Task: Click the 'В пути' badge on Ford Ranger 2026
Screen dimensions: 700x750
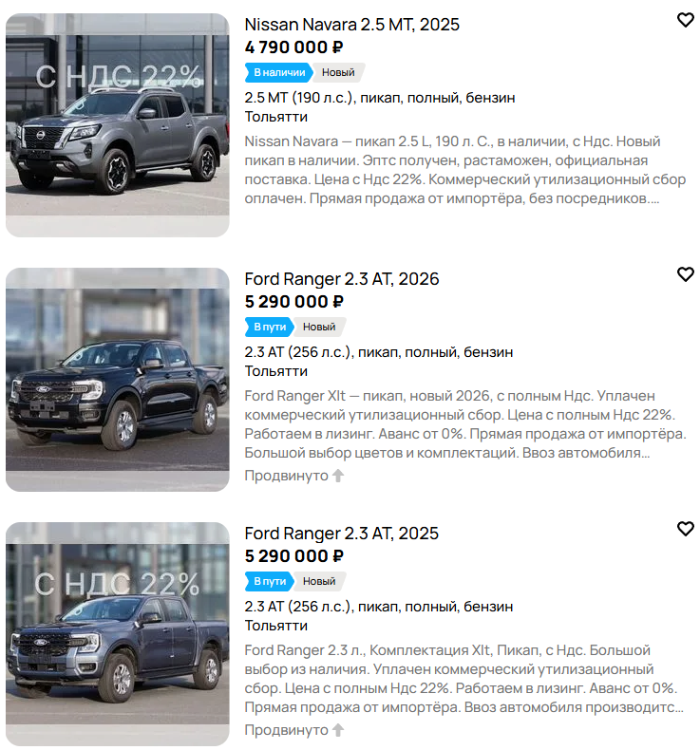Action: 270,328
